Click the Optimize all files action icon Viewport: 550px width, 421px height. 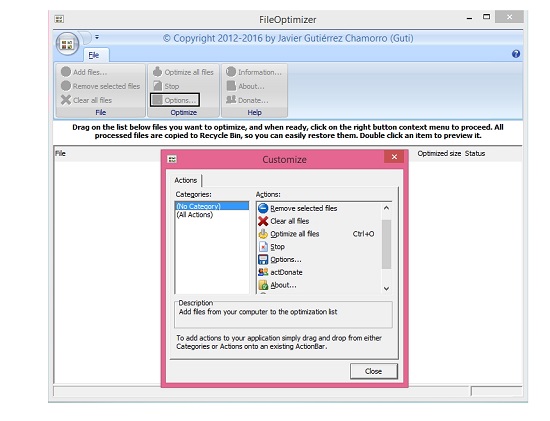coord(263,234)
